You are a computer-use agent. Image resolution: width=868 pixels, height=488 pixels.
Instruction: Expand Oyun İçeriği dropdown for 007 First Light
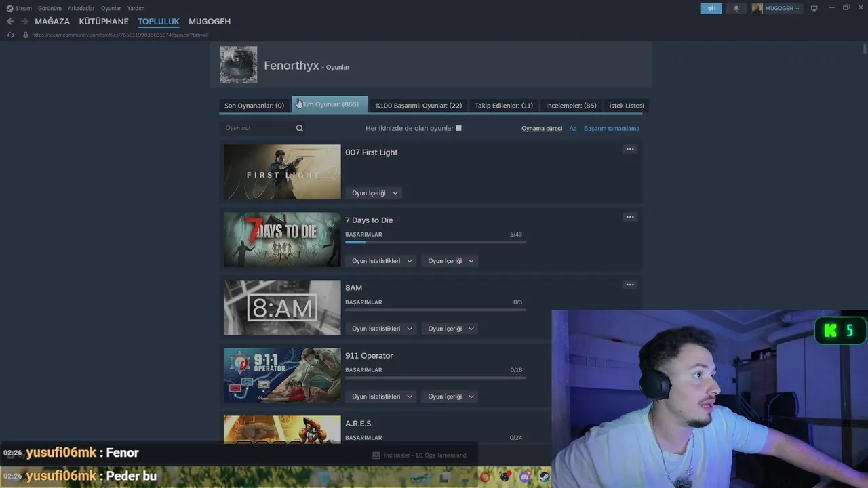[374, 193]
